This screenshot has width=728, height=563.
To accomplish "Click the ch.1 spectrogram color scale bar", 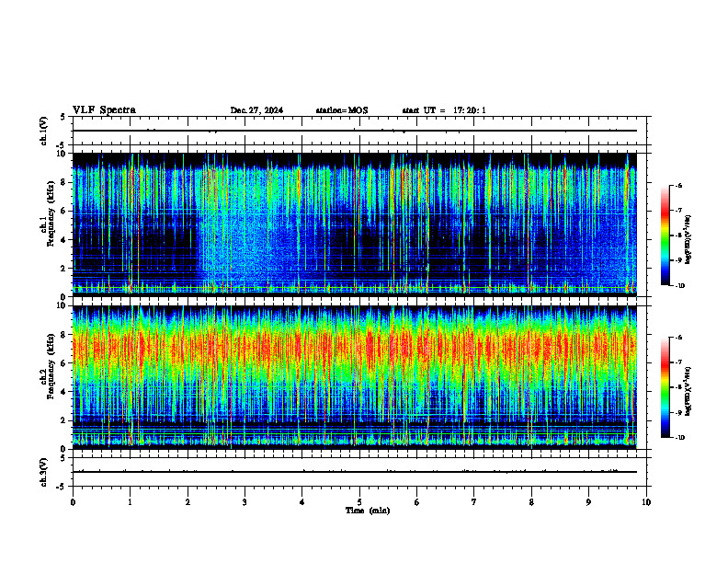I will coord(665,236).
